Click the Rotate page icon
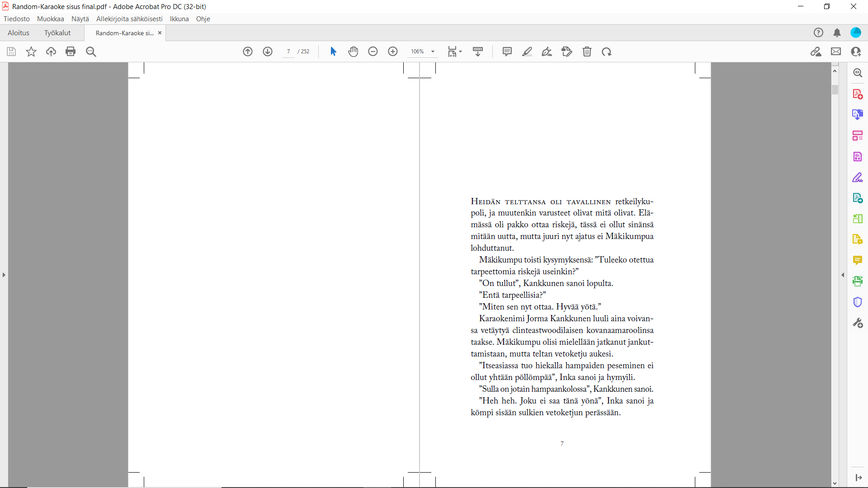Image resolution: width=868 pixels, height=488 pixels. click(x=607, y=52)
